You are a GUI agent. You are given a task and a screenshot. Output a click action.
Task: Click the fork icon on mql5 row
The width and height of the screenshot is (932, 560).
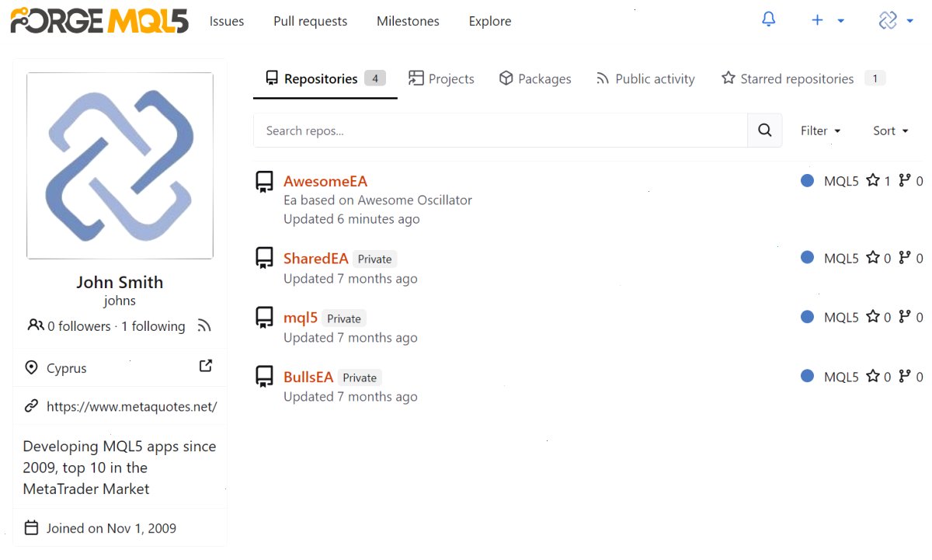tap(905, 317)
